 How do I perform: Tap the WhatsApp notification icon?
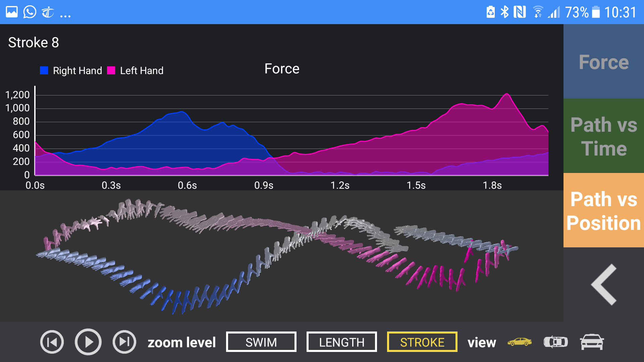point(30,12)
